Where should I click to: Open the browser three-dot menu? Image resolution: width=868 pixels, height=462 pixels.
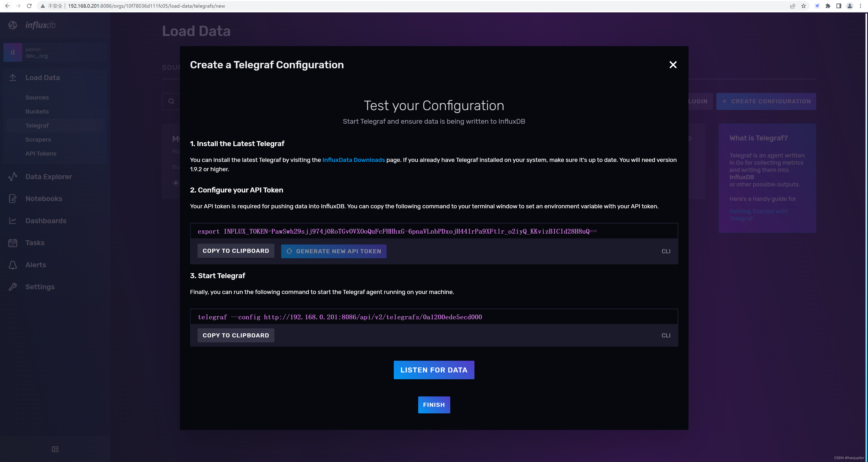coord(860,6)
